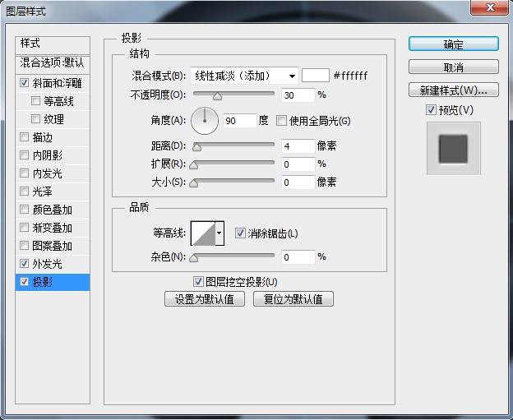Enable the 渐变叠加 style checkbox
Screen dimensions: 513x420
pos(24,227)
